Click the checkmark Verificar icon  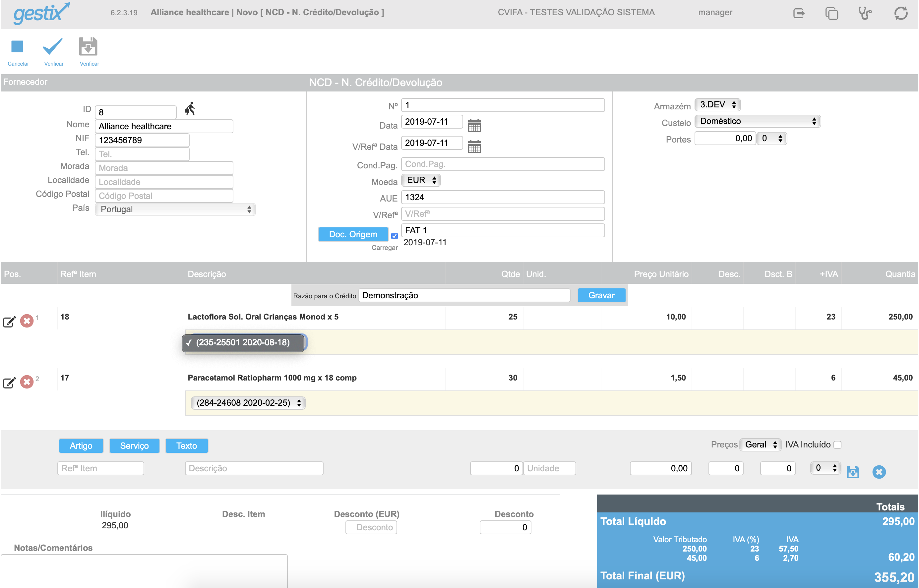pyautogui.click(x=53, y=47)
